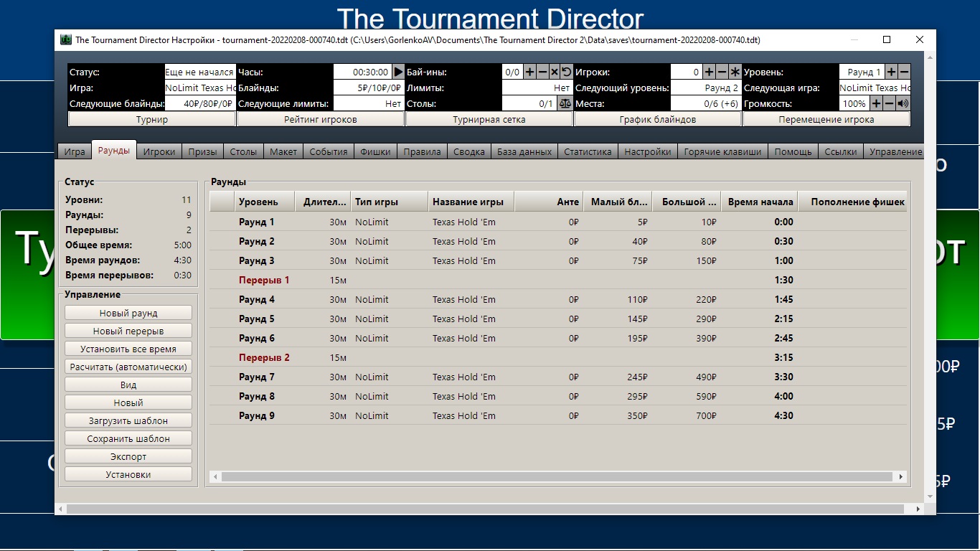Viewport: 980px width, 551px height.
Task: Add a player using the players plus icon
Action: point(709,72)
